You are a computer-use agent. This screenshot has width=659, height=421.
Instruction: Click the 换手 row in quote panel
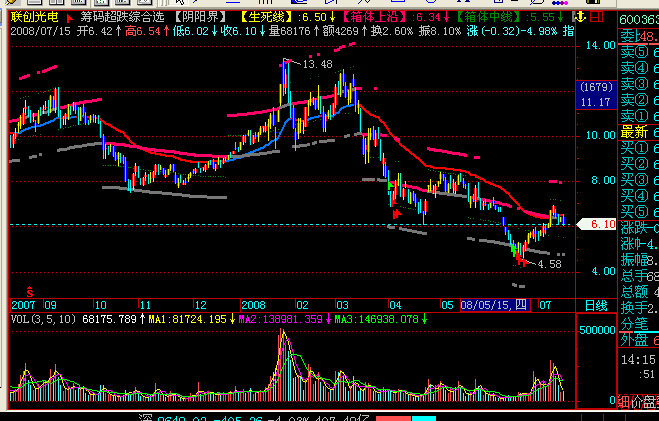639,308
